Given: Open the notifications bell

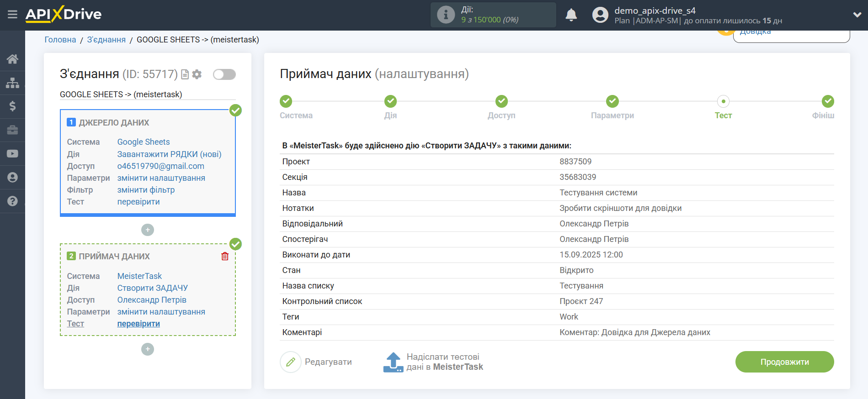Looking at the screenshot, I should click(571, 15).
